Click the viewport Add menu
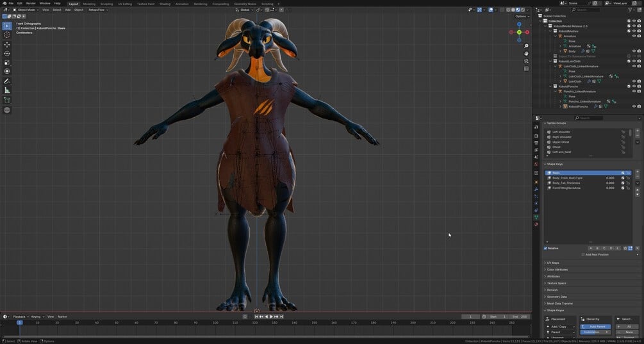Viewport: 644px width, 344px height. pos(67,10)
